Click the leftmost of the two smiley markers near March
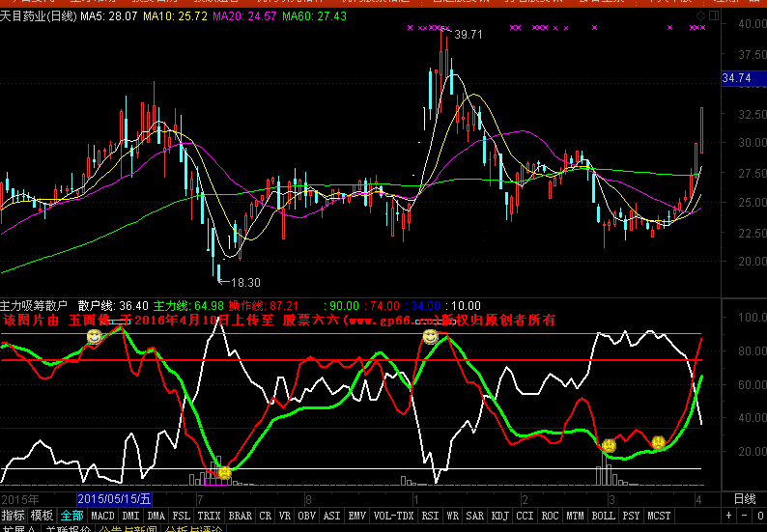Viewport: 767px width, 532px height. (609, 445)
